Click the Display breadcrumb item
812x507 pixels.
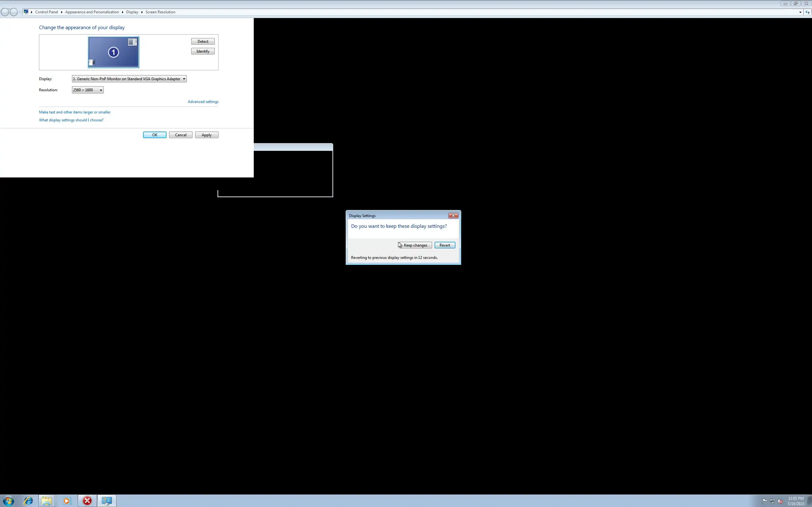tap(132, 12)
